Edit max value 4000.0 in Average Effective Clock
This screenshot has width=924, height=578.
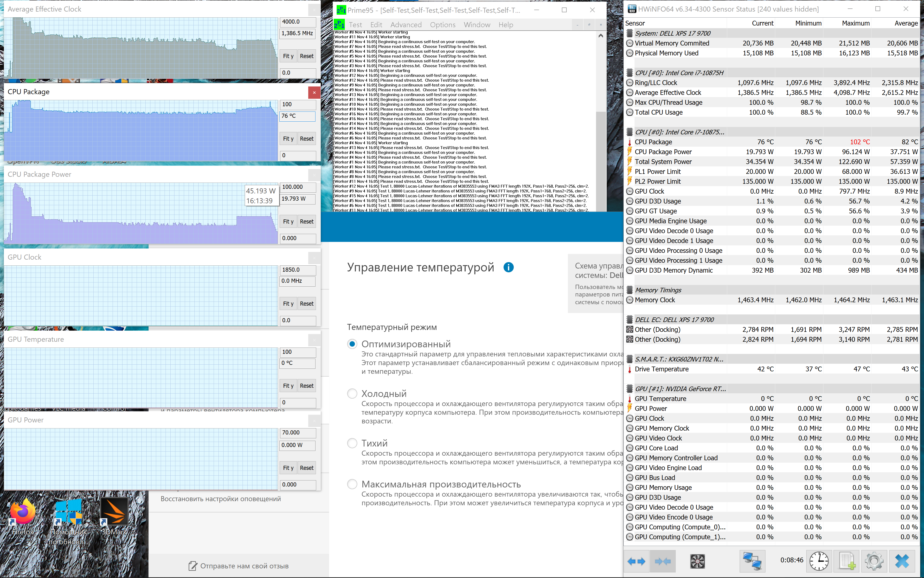[298, 22]
